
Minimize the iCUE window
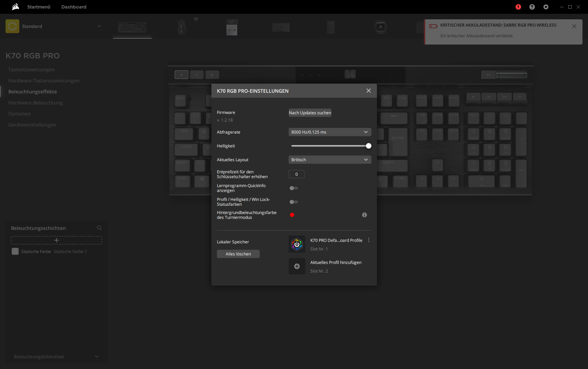(x=562, y=7)
